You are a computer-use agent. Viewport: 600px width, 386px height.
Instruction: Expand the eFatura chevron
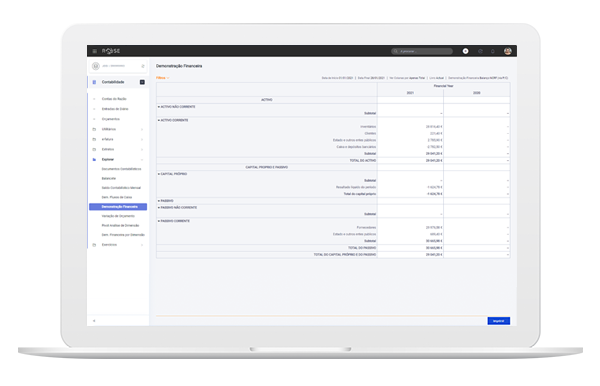pos(142,139)
